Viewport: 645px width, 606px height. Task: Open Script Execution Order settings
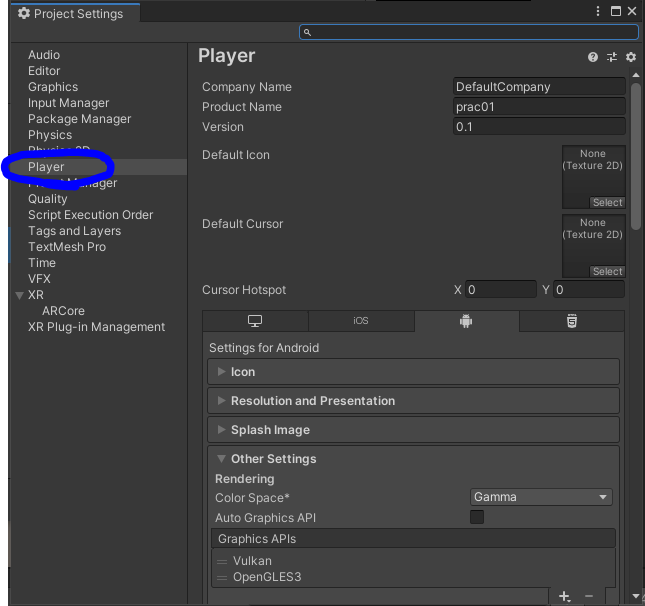coord(90,215)
